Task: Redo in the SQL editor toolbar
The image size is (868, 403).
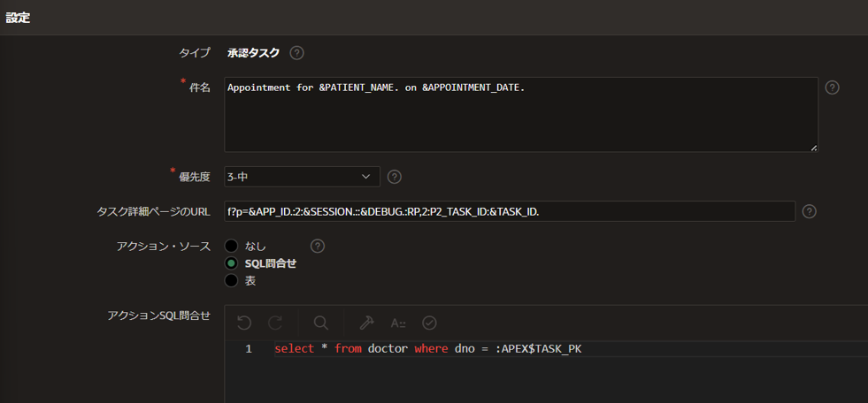Action: click(275, 323)
